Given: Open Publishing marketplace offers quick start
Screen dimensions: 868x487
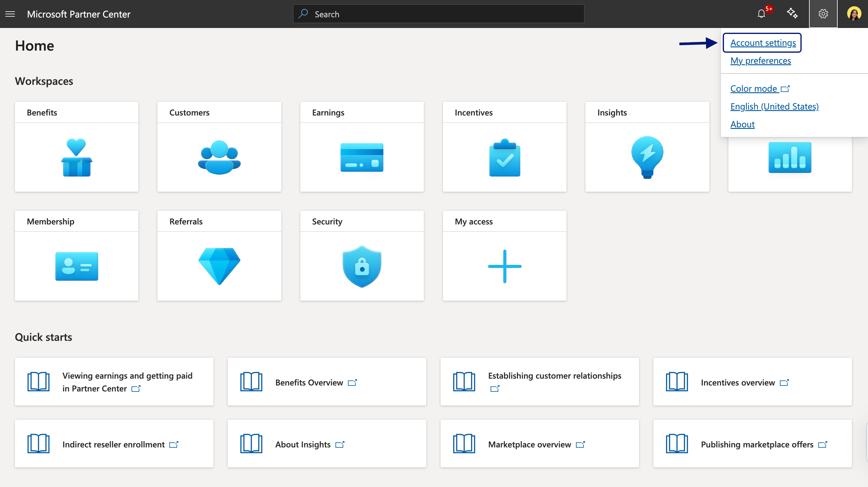Looking at the screenshot, I should click(753, 444).
